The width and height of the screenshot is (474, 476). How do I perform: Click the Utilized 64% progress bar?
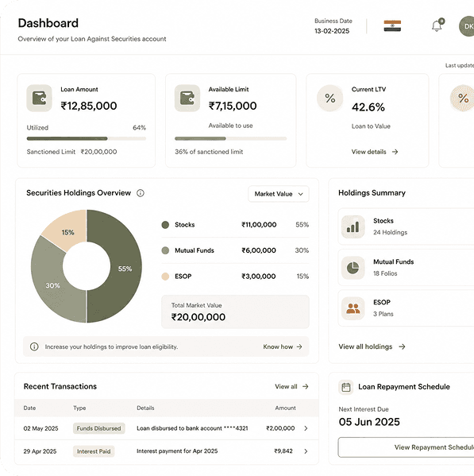point(87,139)
